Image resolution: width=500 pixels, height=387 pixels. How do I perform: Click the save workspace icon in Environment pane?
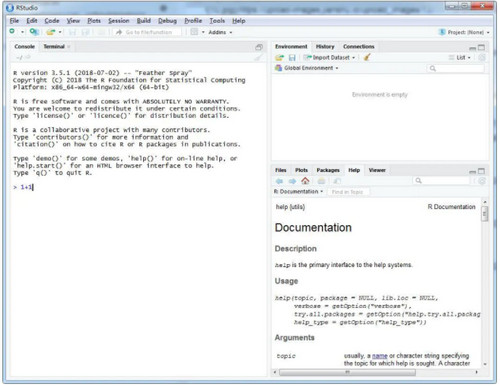point(292,58)
